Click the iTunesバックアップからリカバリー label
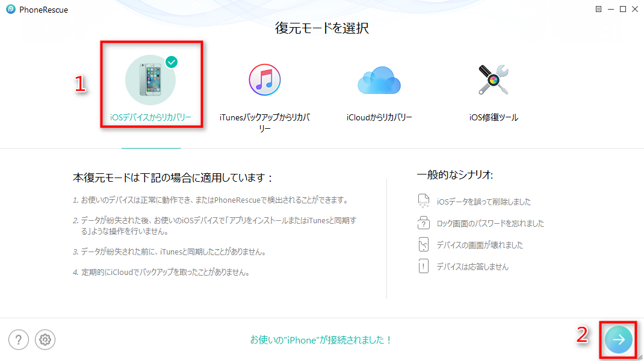Screen dimensions: 644x361 click(265, 123)
